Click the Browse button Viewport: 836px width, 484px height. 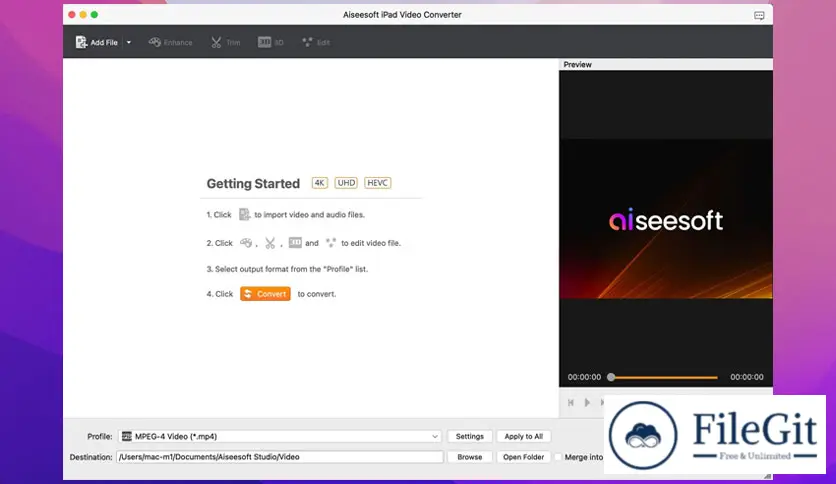point(470,457)
